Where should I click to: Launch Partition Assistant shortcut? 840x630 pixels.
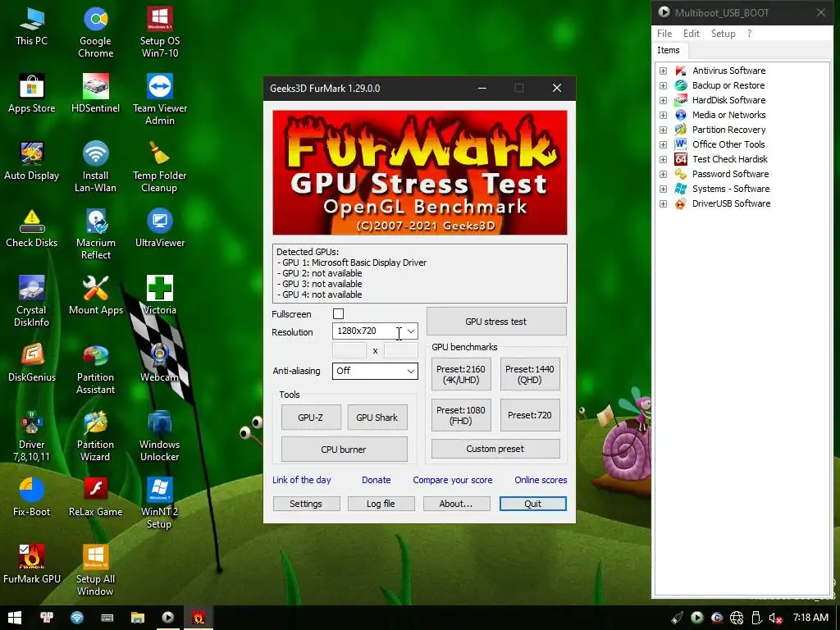(95, 368)
